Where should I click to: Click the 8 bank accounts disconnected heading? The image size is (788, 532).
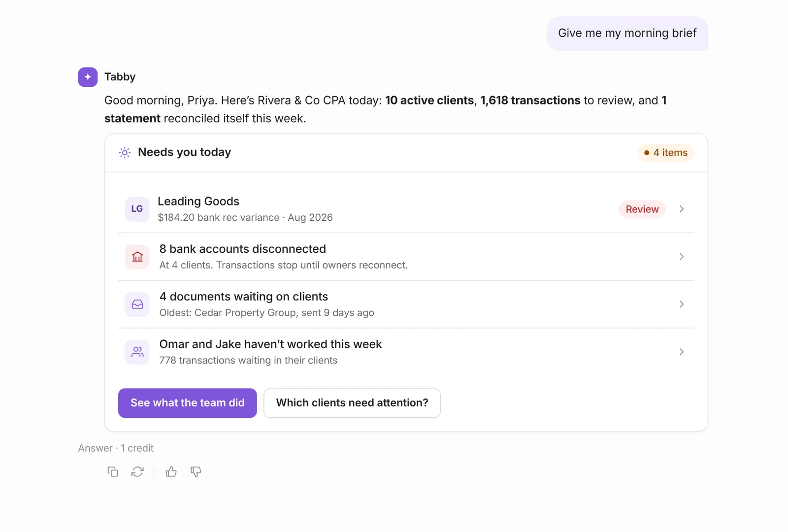pos(243,249)
